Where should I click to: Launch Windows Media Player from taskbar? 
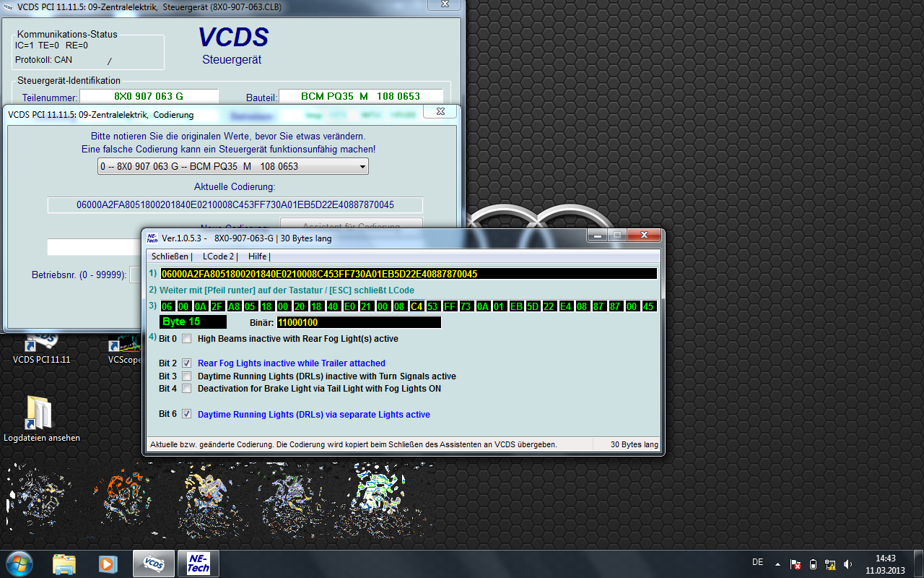pyautogui.click(x=108, y=564)
